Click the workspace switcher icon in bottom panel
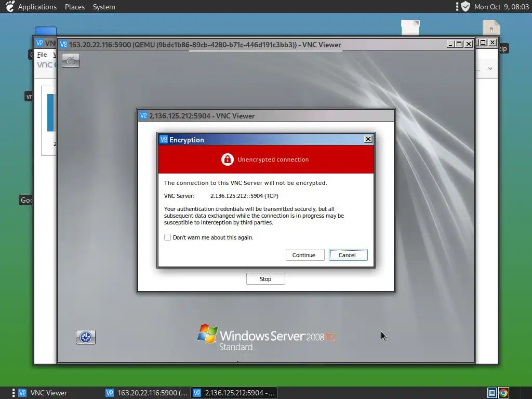Image resolution: width=532 pixels, height=399 pixels. (492, 393)
